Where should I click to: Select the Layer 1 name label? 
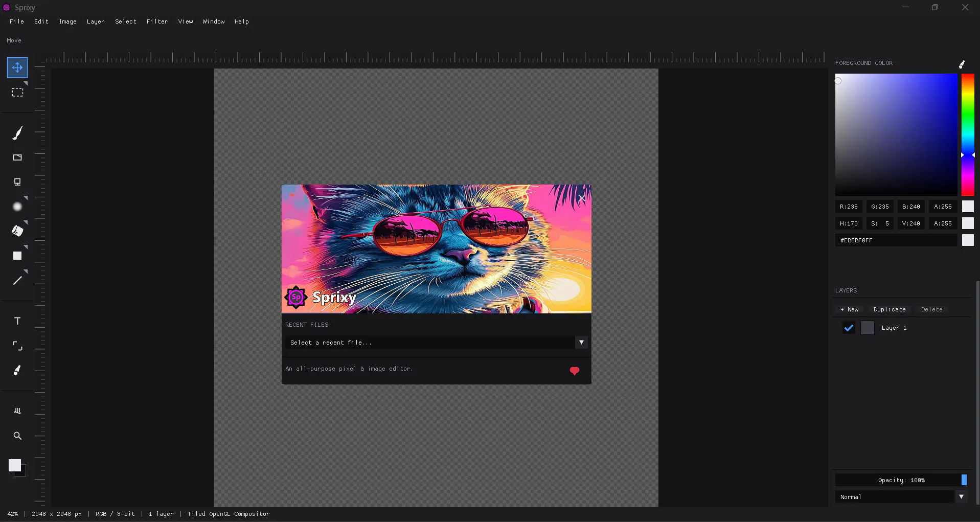[894, 328]
